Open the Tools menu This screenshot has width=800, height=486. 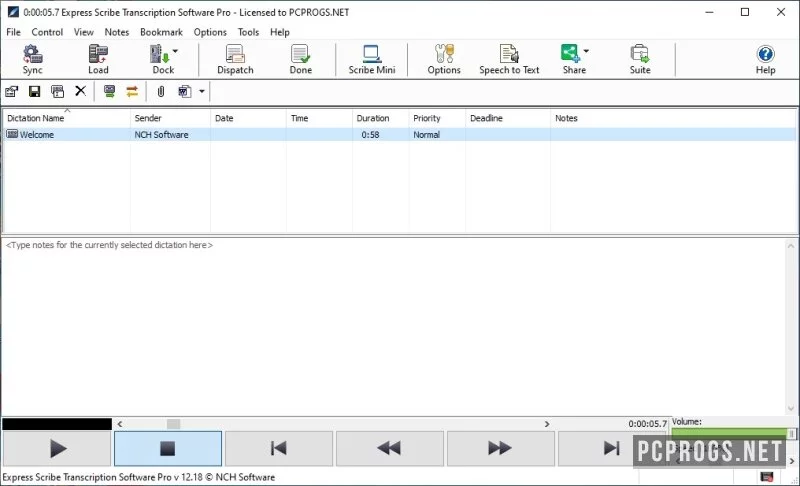pos(248,32)
